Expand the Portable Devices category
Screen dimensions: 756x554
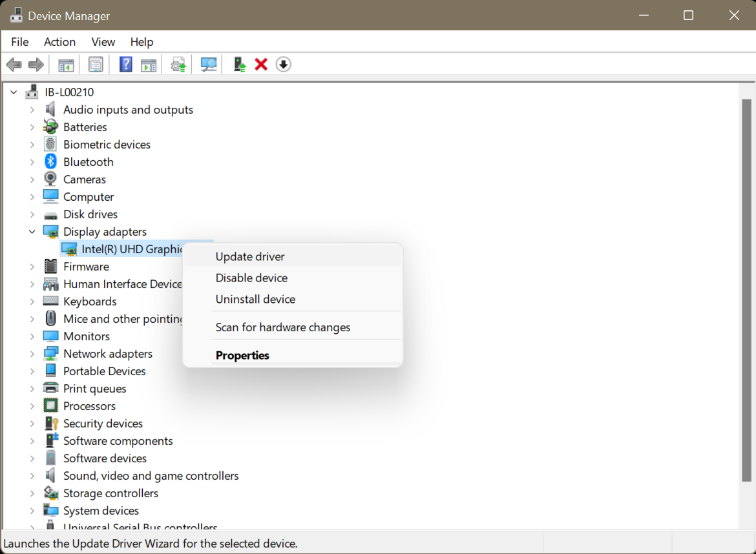point(32,371)
